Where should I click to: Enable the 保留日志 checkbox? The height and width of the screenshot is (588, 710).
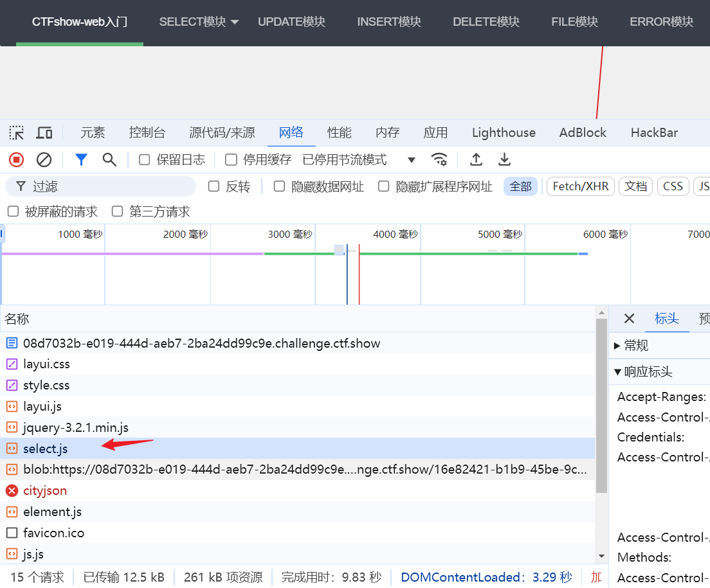145,159
